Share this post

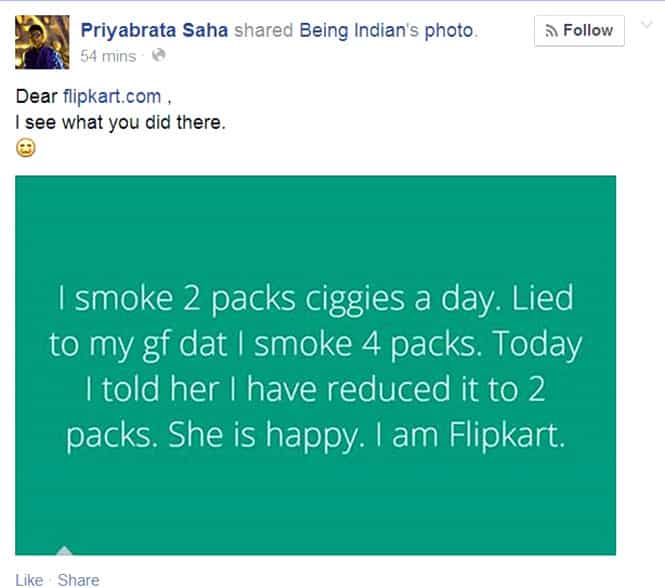[78, 580]
